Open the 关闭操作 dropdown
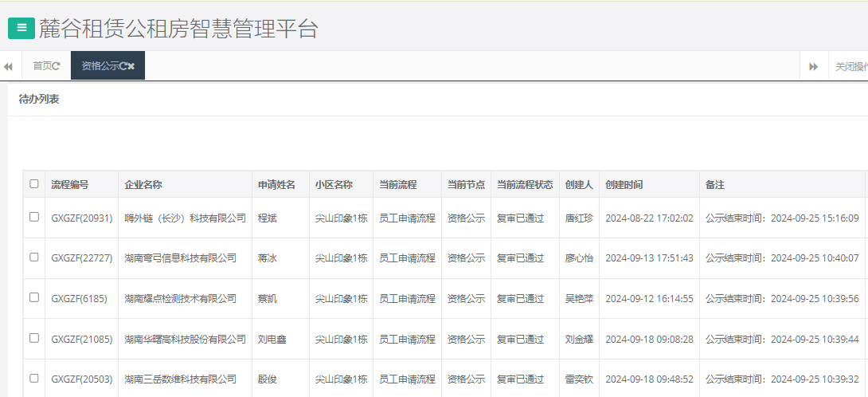This screenshot has height=397, width=868. click(850, 66)
